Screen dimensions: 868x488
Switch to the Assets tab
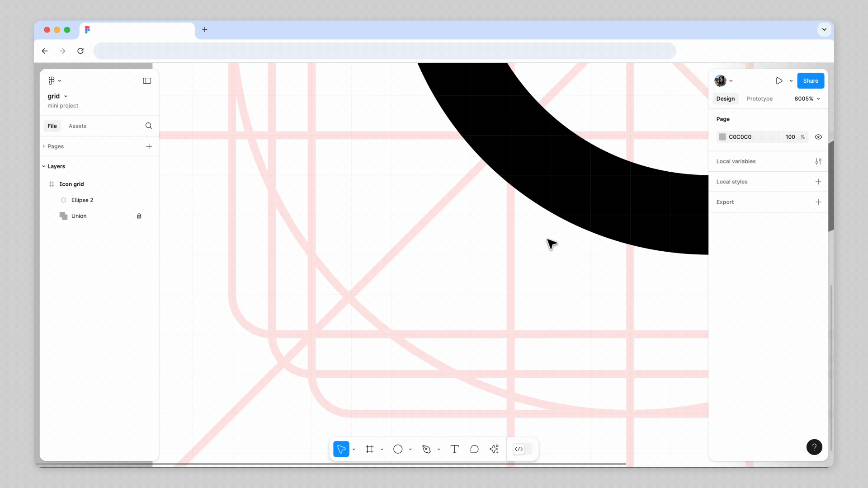pyautogui.click(x=77, y=126)
